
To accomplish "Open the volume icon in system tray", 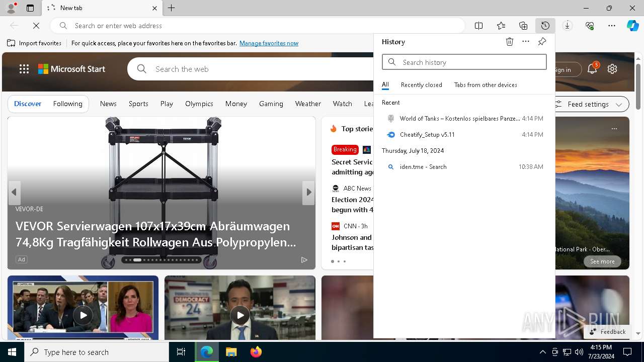I will coord(579,352).
